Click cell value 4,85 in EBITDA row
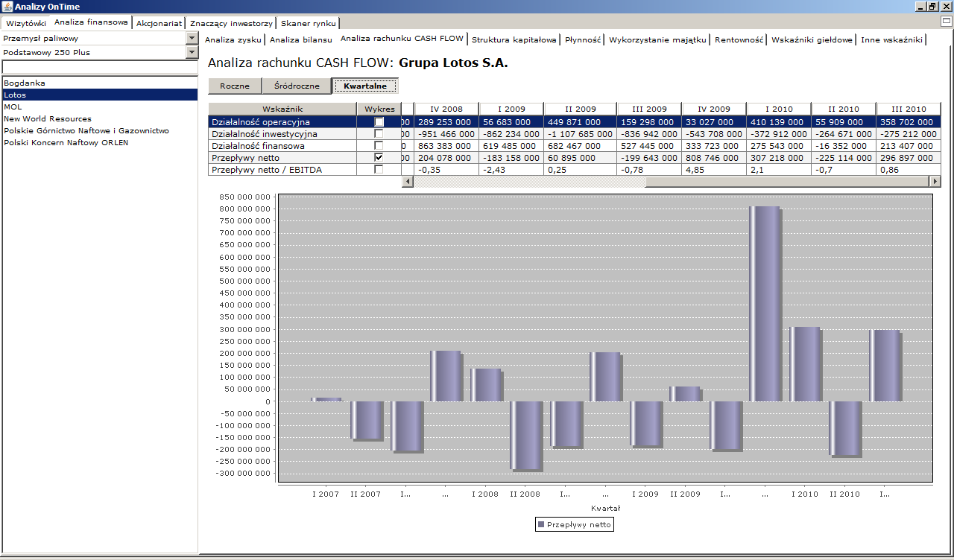Screen dimensions: 954x560 point(713,169)
